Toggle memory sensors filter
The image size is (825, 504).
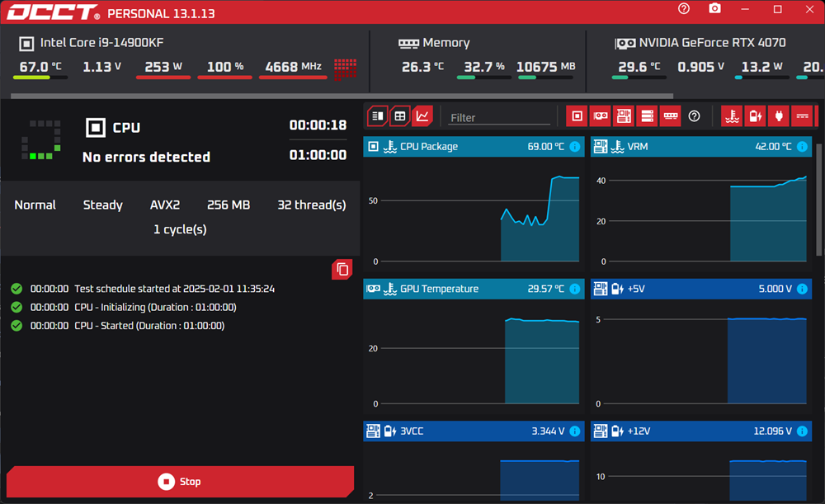click(670, 116)
